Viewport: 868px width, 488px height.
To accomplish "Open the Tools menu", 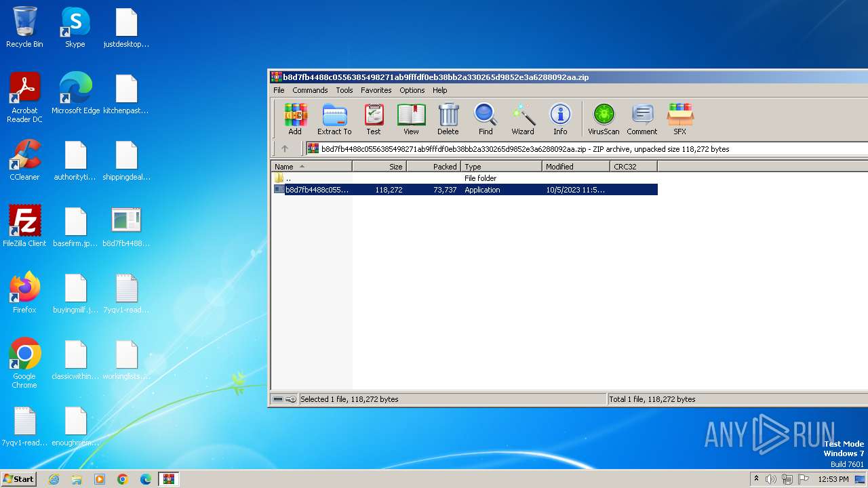I will click(x=344, y=90).
